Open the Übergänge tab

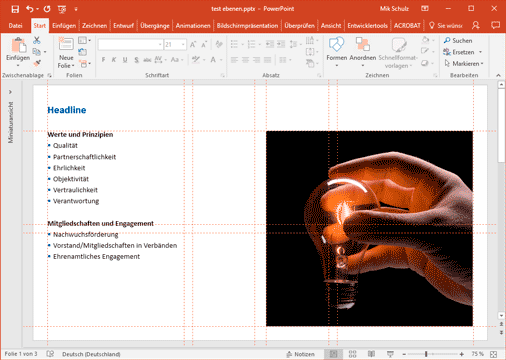pos(155,26)
